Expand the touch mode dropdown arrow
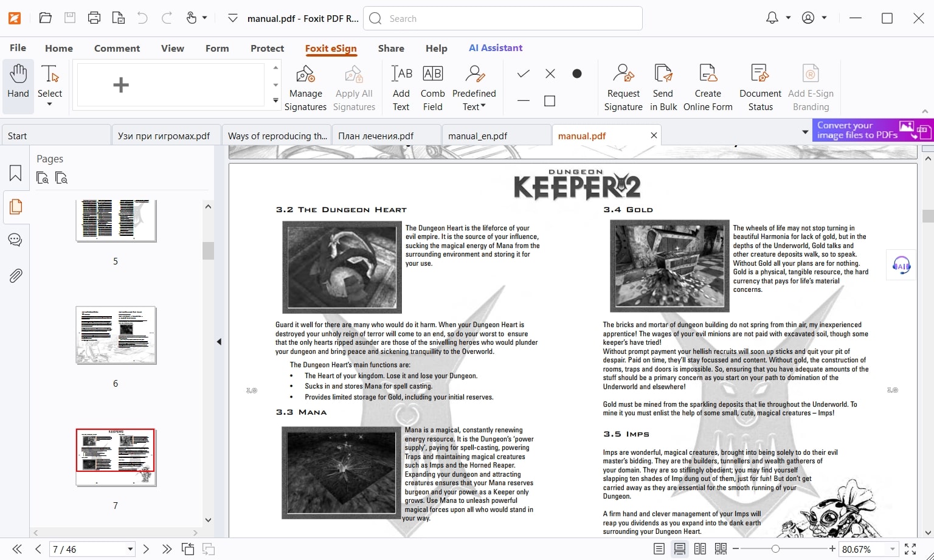This screenshot has width=934, height=560. coord(204,18)
